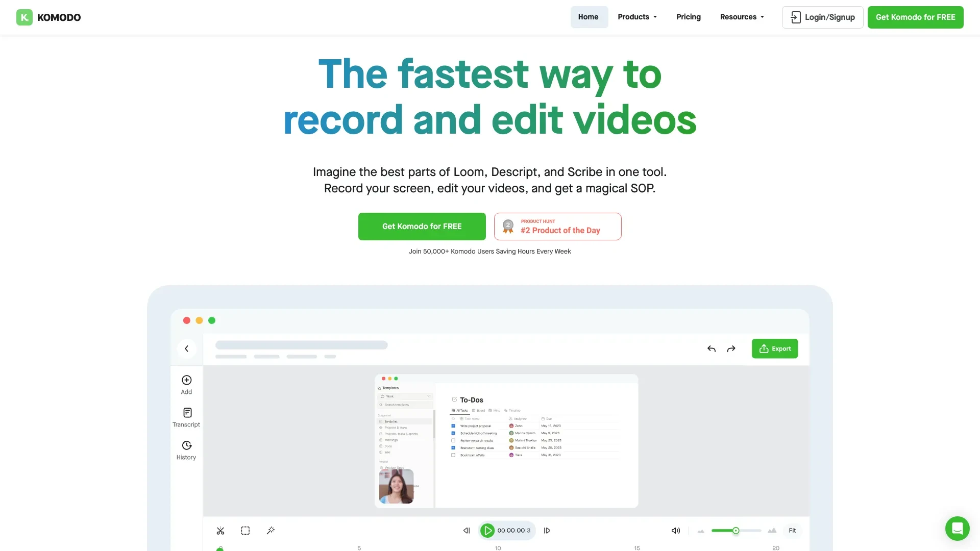Viewport: 980px width, 551px height.
Task: Click the Redo arrow icon
Action: 731,348
